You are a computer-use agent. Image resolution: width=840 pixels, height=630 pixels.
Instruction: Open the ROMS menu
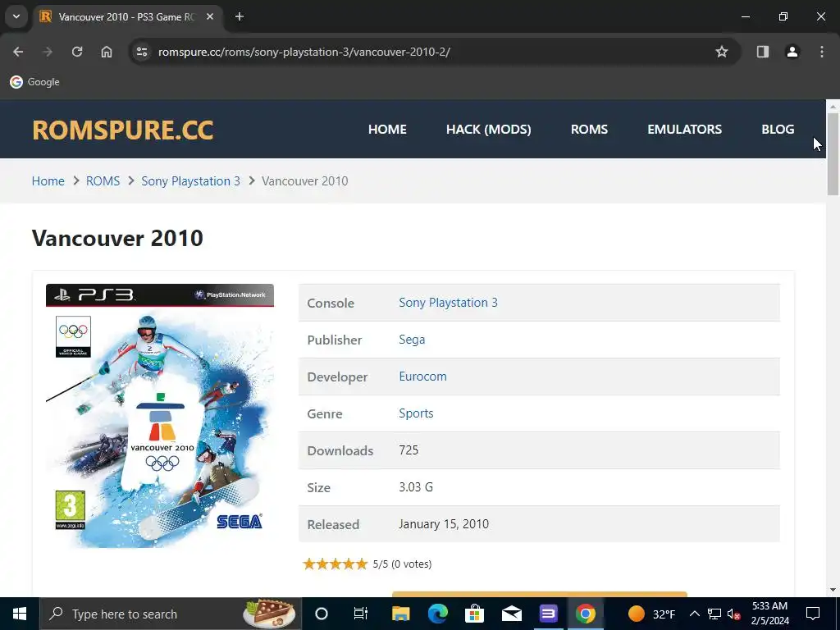tap(589, 129)
